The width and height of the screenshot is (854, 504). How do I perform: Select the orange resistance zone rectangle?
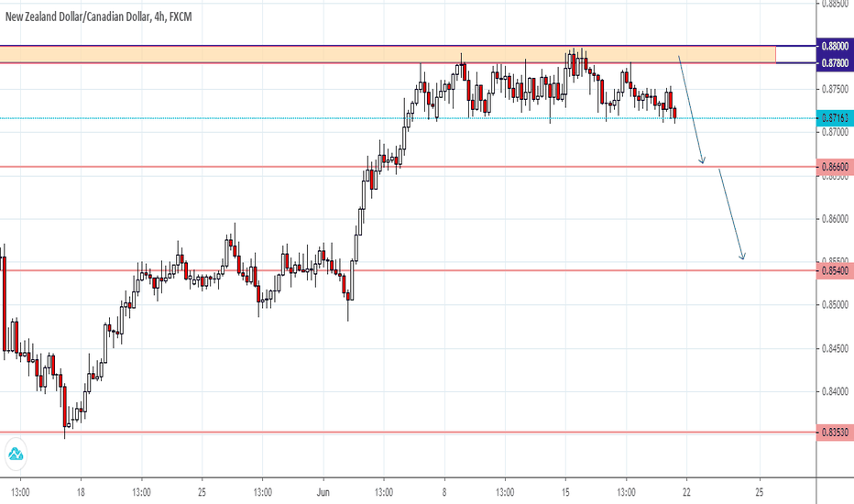click(388, 54)
